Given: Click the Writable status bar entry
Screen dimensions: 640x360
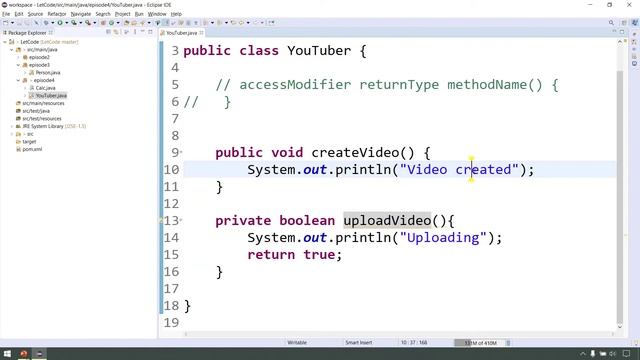Looking at the screenshot, I should pos(297,343).
